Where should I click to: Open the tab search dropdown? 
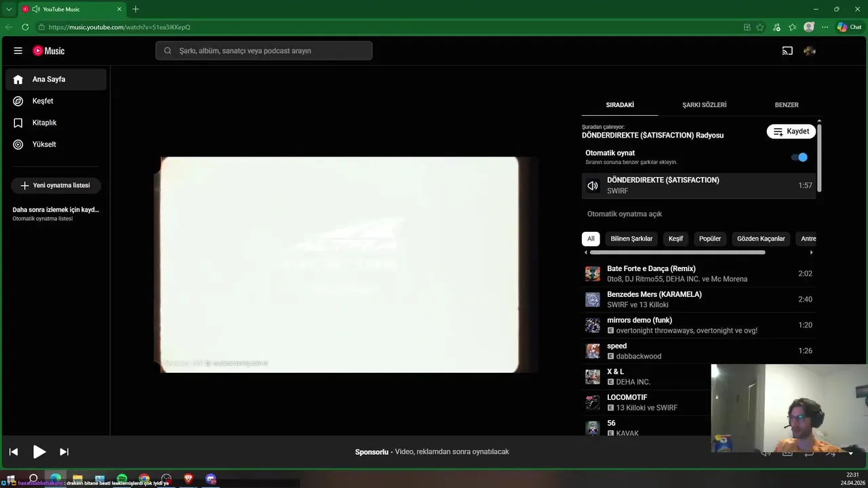pyautogui.click(x=9, y=9)
